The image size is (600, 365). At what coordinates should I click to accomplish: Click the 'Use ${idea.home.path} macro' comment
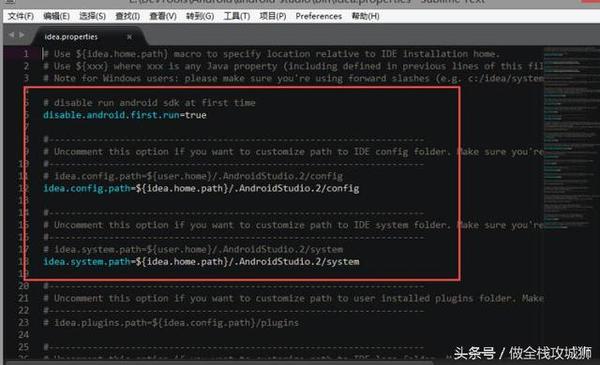point(271,54)
